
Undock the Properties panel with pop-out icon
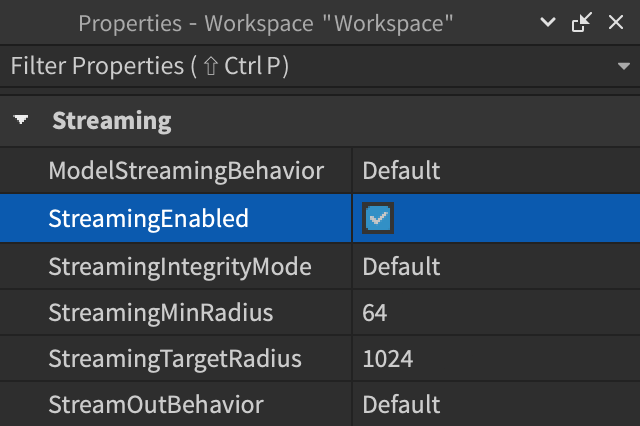(x=581, y=23)
